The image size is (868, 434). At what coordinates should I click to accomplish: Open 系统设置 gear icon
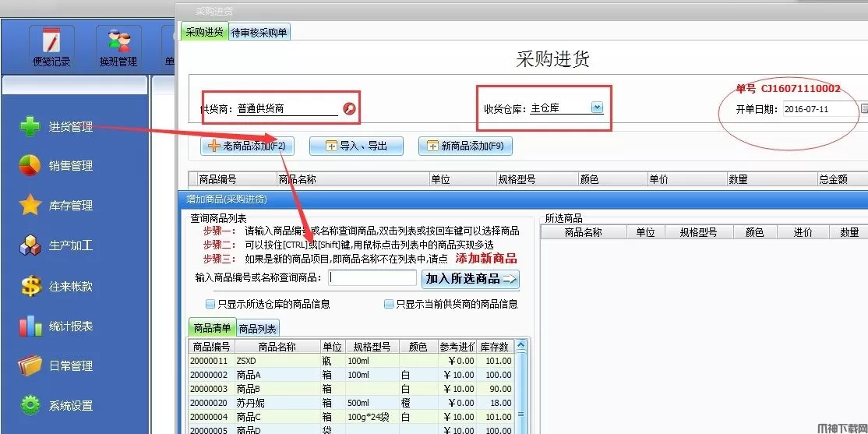click(30, 405)
